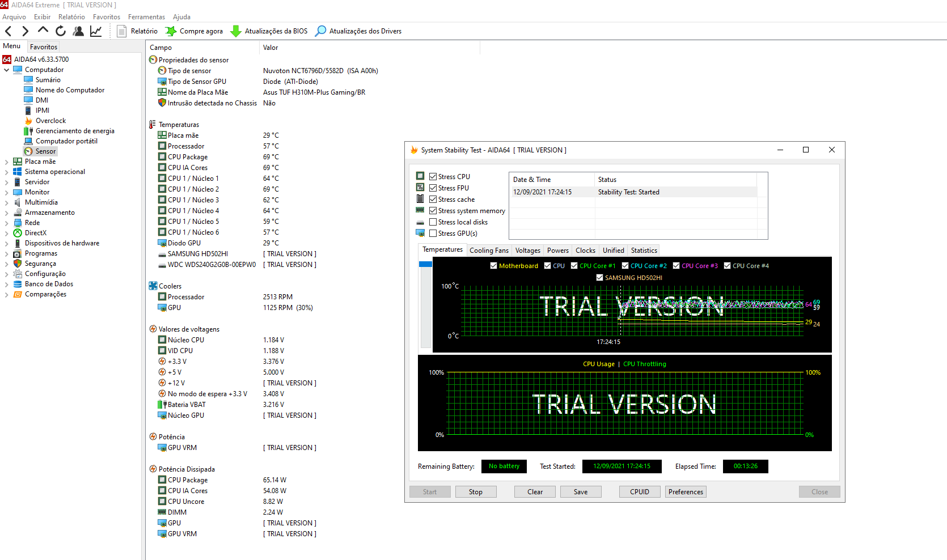The image size is (947, 560).
Task: Open the Ferramentas menu
Action: pos(146,17)
